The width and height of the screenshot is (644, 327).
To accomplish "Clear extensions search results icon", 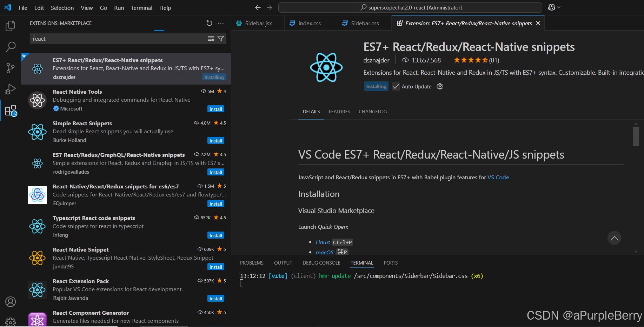I will [211, 39].
